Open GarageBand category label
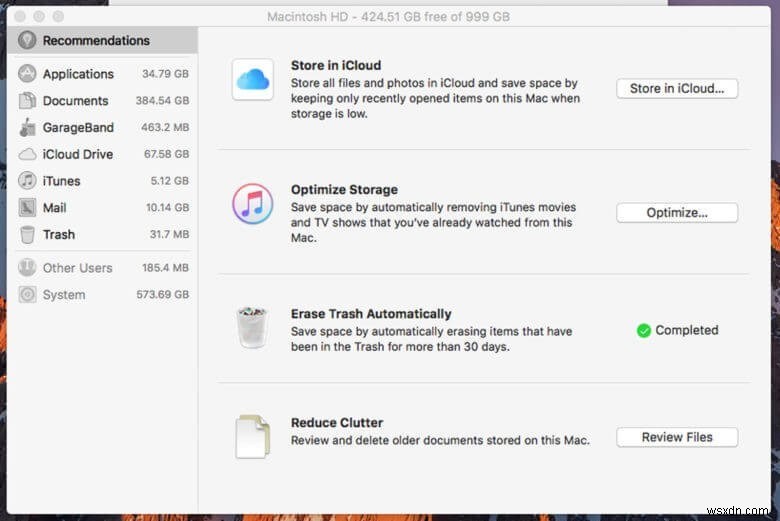The height and width of the screenshot is (521, 780). (78, 128)
